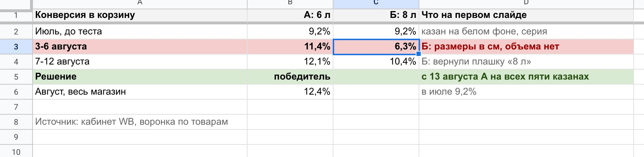Click the 12,4% whole-store value
This screenshot has height=157, width=644.
click(290, 92)
